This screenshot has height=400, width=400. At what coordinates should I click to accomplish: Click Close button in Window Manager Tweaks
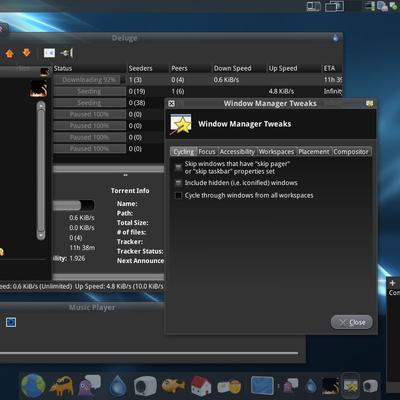pyautogui.click(x=352, y=322)
